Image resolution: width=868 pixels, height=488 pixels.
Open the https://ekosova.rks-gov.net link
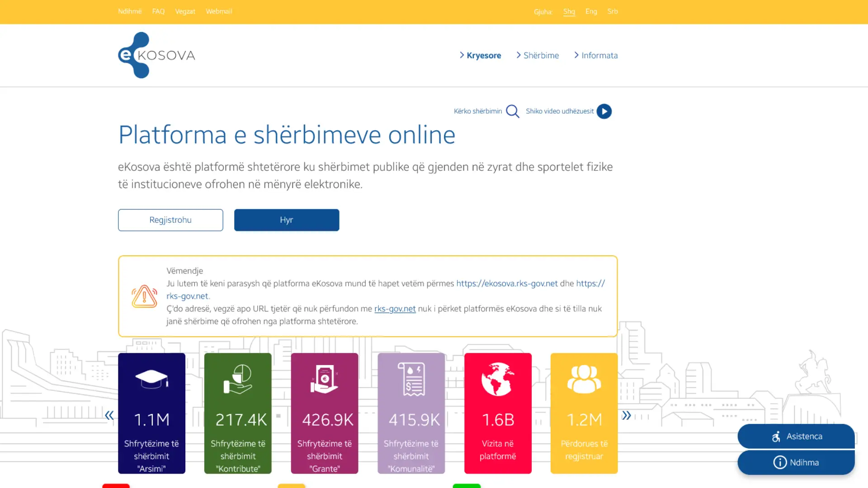pyautogui.click(x=507, y=283)
